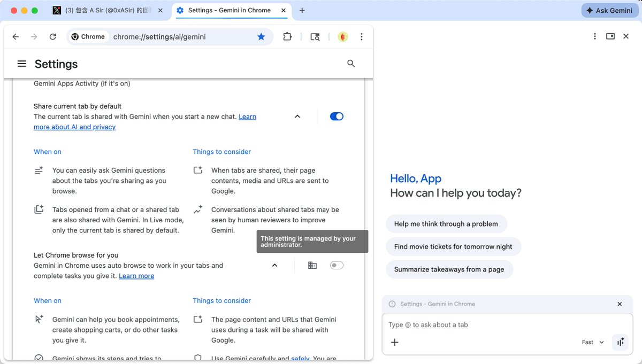Open the Chrome three-dot menu

pyautogui.click(x=362, y=37)
